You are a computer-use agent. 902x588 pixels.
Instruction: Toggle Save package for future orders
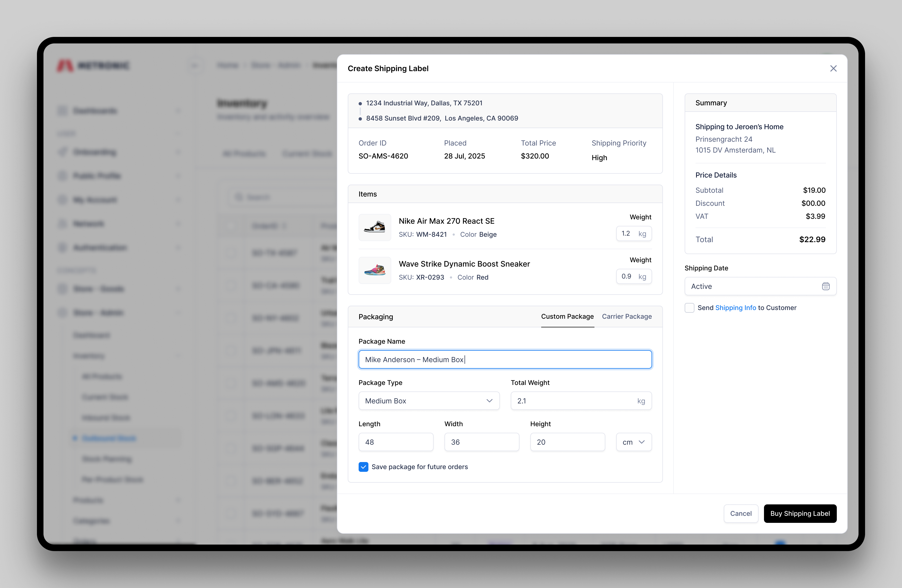point(363,467)
